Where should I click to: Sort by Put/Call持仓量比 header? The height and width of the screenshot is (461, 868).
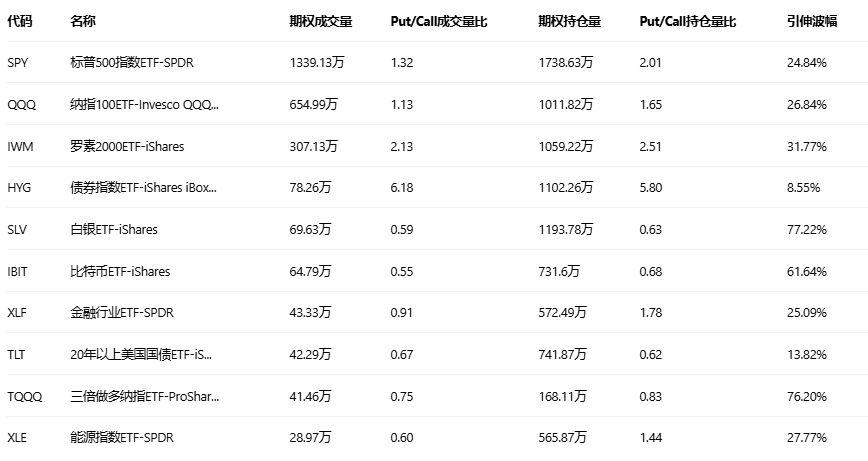click(687, 21)
